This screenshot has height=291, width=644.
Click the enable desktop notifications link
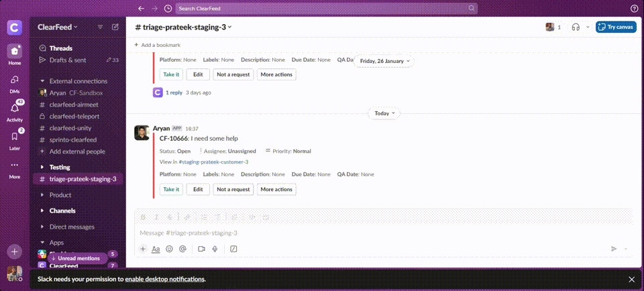point(164,279)
